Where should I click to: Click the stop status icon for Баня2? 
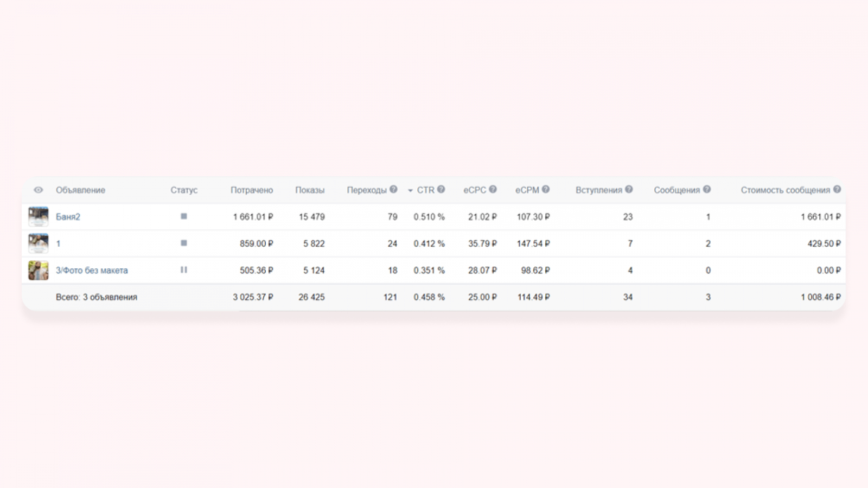coord(184,216)
